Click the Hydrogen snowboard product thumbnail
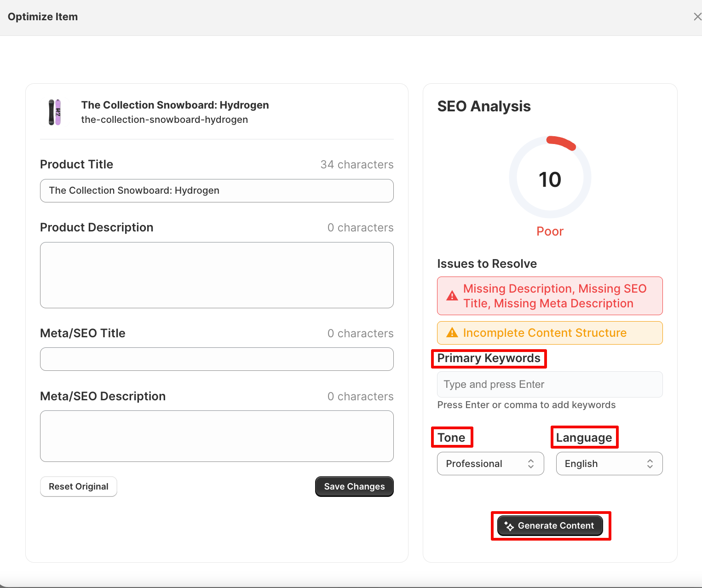702x588 pixels. click(x=55, y=112)
